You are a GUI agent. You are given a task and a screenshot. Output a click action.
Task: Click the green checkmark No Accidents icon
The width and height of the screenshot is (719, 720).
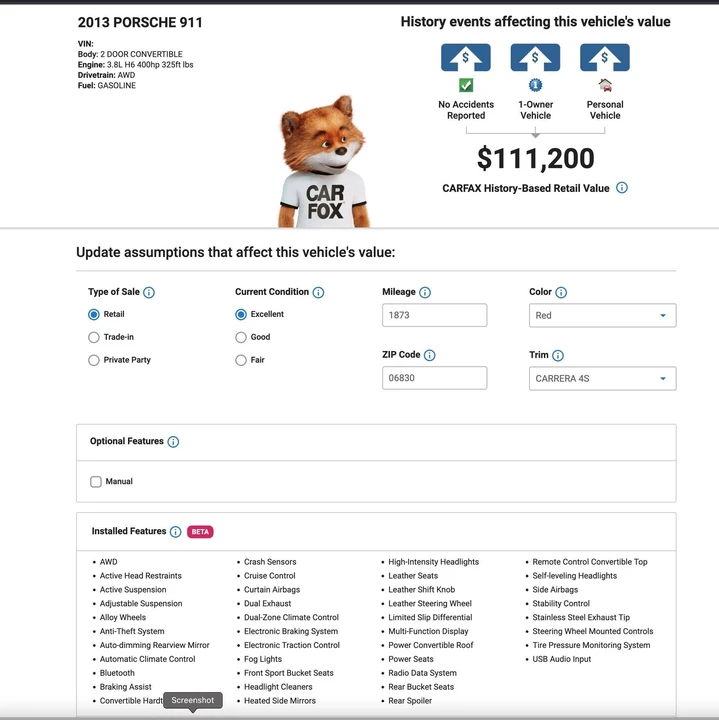point(466,85)
